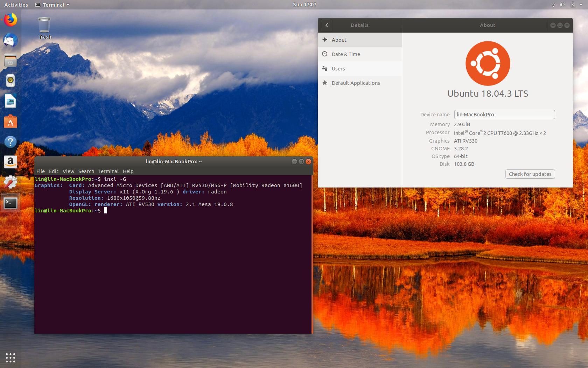The image size is (588, 368).
Task: Launch LibreOffice Writer from the dock
Action: pos(10,101)
